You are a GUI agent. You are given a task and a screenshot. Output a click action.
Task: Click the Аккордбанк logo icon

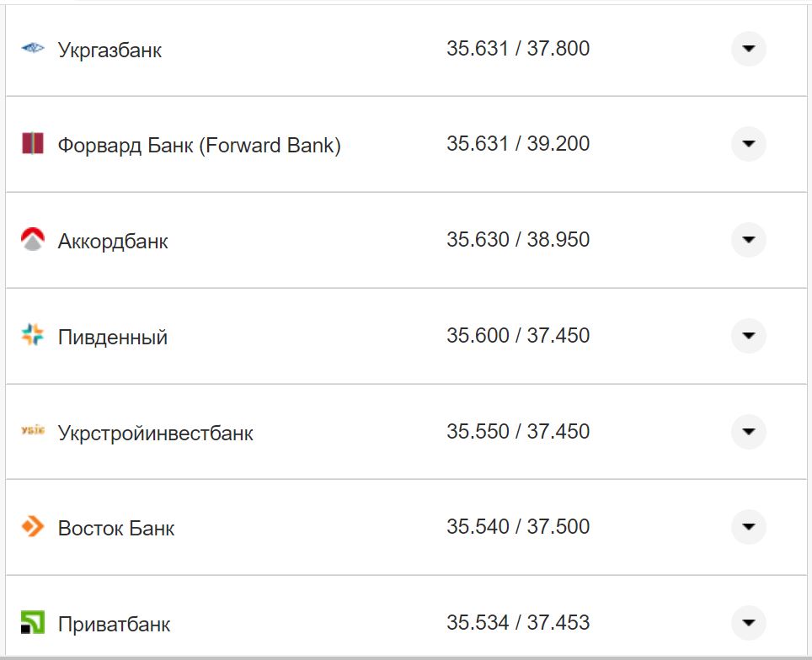coord(32,240)
